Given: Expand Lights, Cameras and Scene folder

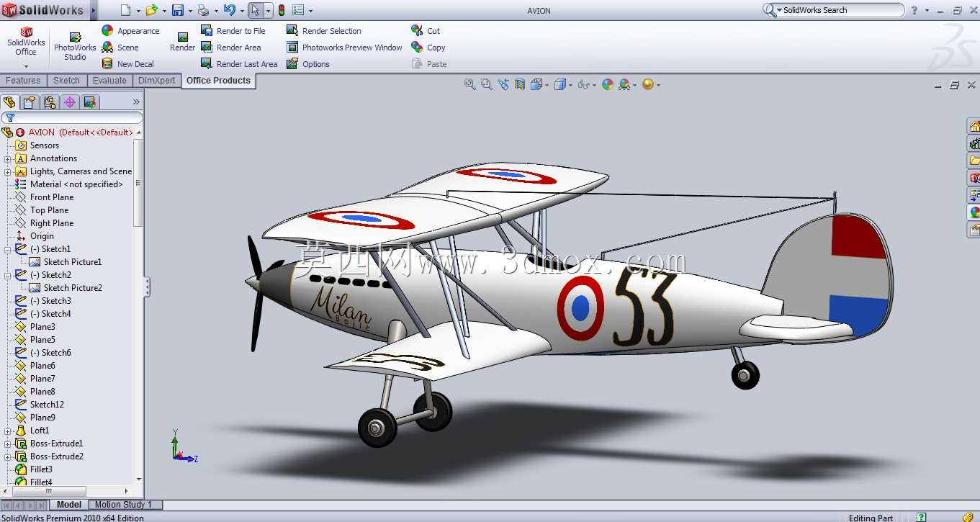Looking at the screenshot, I should 8,171.
